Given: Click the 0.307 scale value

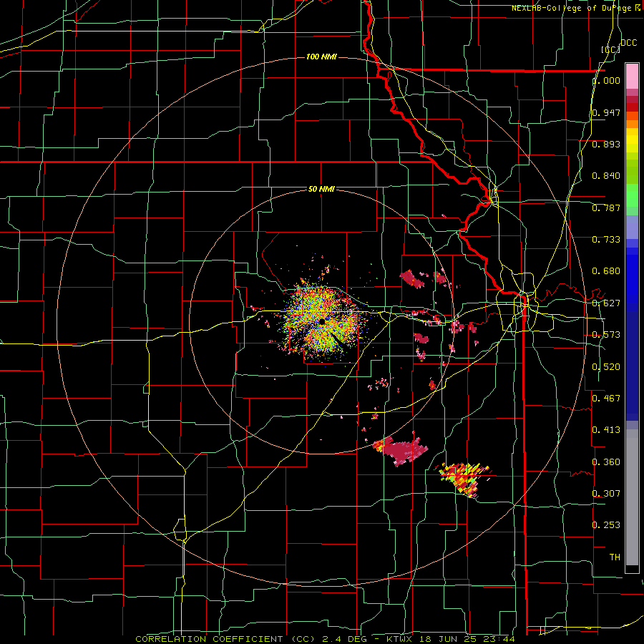Looking at the screenshot, I should click(x=606, y=494).
